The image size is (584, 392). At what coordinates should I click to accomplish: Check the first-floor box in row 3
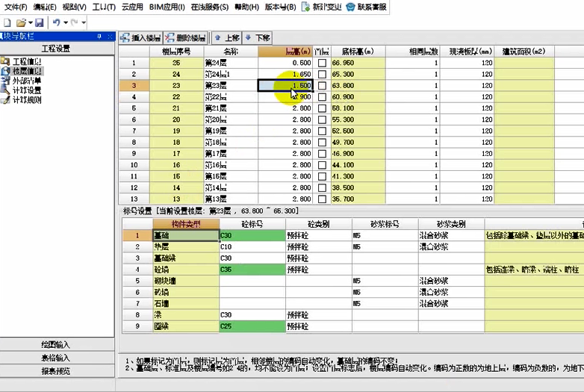click(323, 86)
